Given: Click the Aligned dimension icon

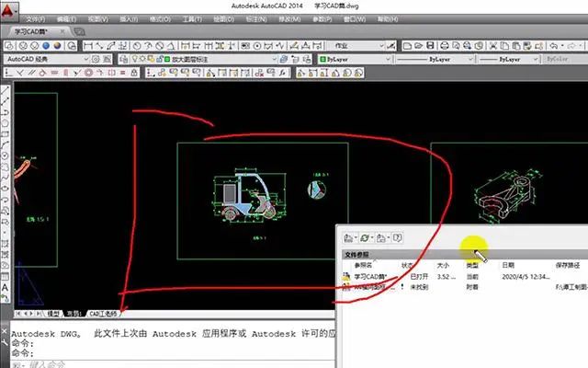Looking at the screenshot, I should point(99,46).
